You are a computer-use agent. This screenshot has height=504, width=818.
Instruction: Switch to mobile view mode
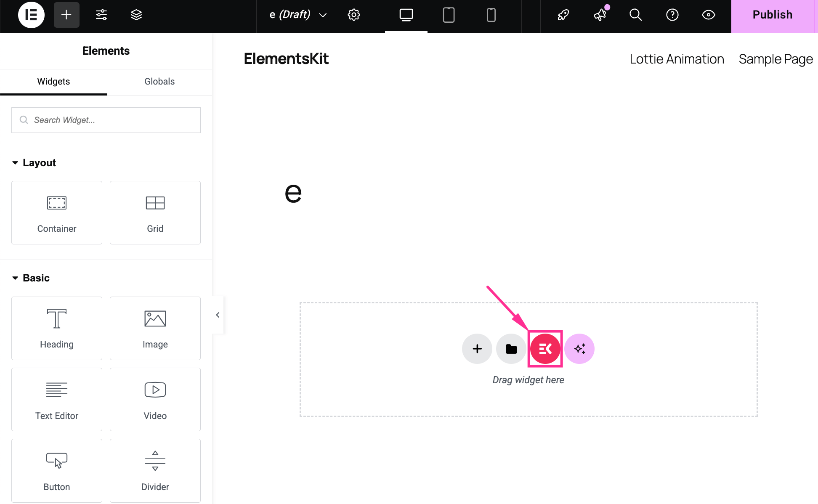pyautogui.click(x=491, y=15)
